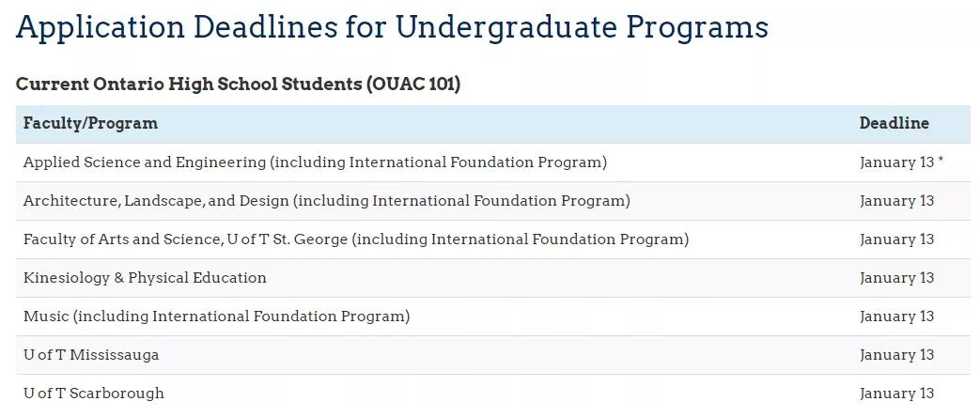The image size is (980, 417).
Task: Click the Deadline column header
Action: tap(894, 123)
